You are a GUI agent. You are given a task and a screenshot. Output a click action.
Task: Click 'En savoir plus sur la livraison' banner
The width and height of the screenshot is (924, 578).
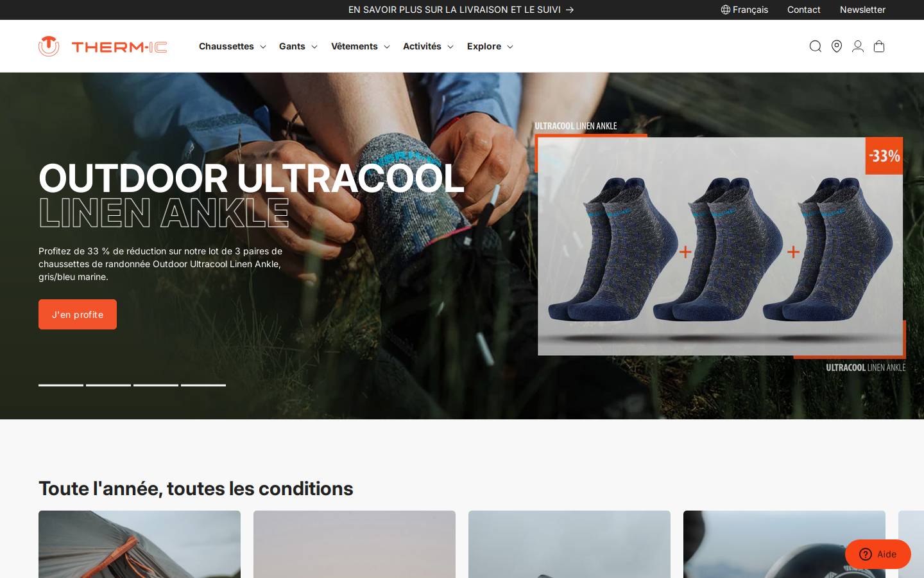pyautogui.click(x=461, y=10)
